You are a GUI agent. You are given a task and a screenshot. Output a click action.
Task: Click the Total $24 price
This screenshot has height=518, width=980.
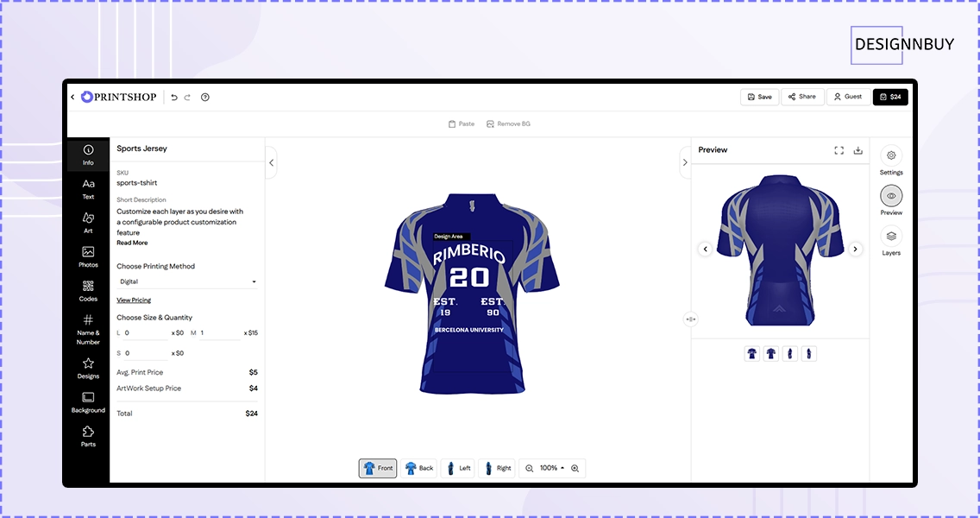coord(251,414)
